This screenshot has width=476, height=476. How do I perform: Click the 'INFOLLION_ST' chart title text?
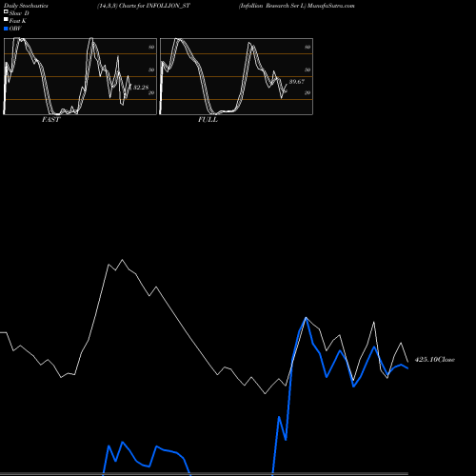pos(169,6)
